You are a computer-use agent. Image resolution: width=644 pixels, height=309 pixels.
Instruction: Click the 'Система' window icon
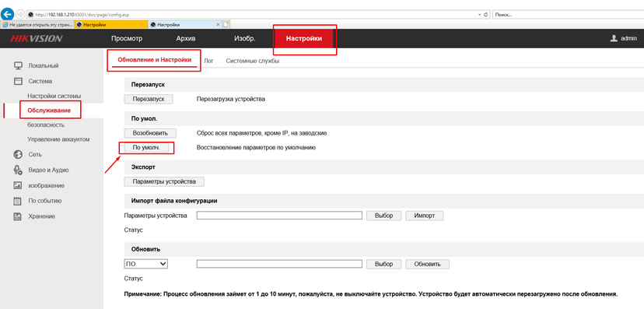click(x=18, y=82)
